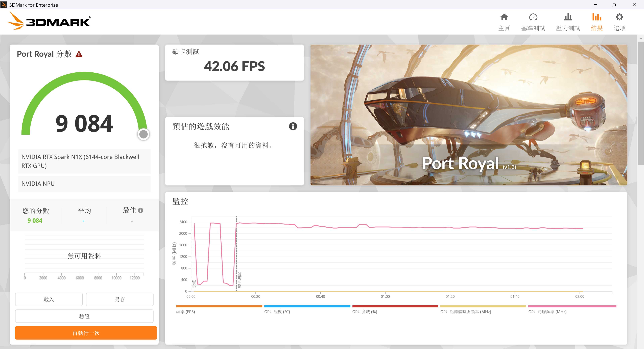Click the 無可用資料 chart message

coord(84,256)
